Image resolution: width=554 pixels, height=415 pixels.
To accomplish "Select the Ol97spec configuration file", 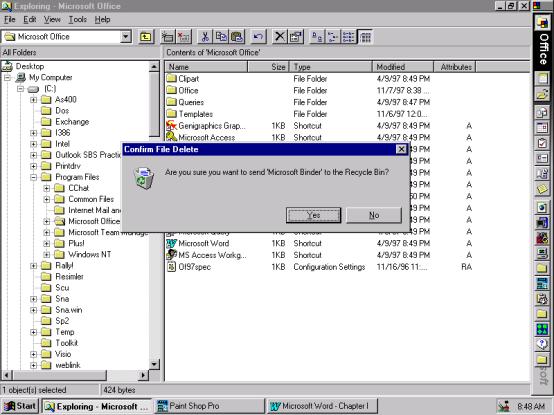I will point(189,267).
